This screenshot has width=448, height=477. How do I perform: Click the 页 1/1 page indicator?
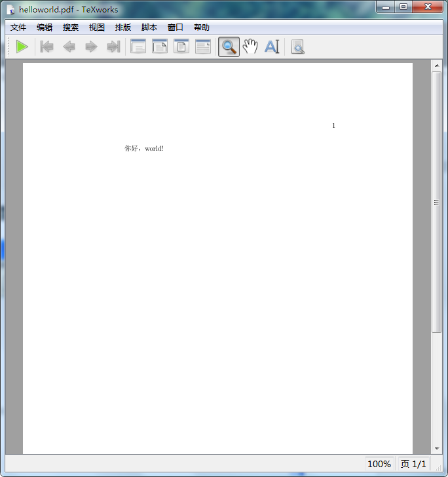[x=413, y=464]
